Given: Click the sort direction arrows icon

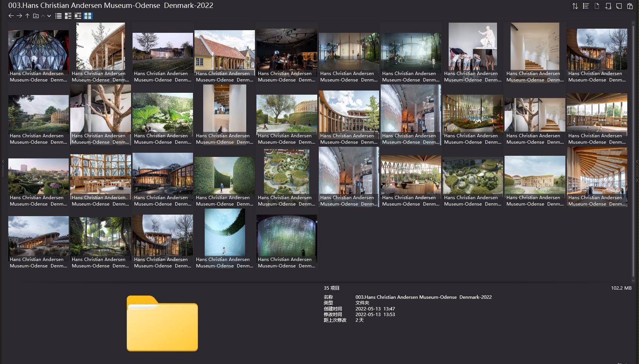Looking at the screenshot, I should (575, 6).
